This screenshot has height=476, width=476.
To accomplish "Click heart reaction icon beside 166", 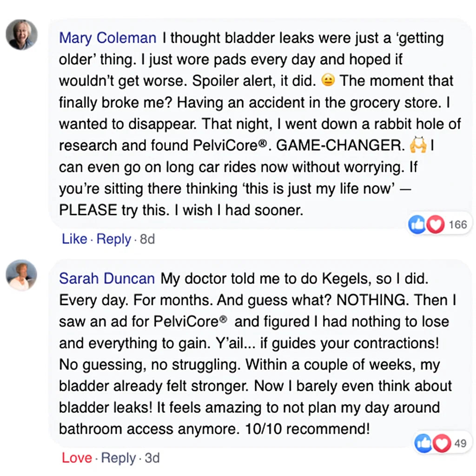I will click(x=435, y=225).
